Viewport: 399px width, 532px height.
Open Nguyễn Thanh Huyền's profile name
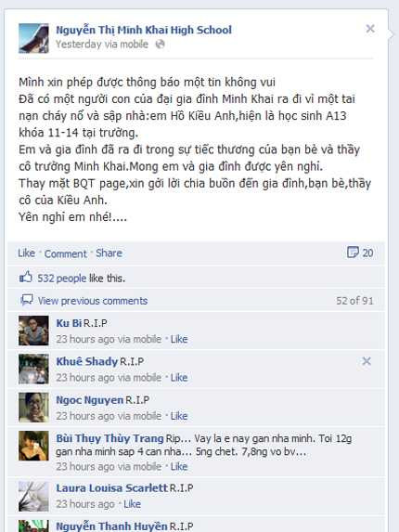111,526
